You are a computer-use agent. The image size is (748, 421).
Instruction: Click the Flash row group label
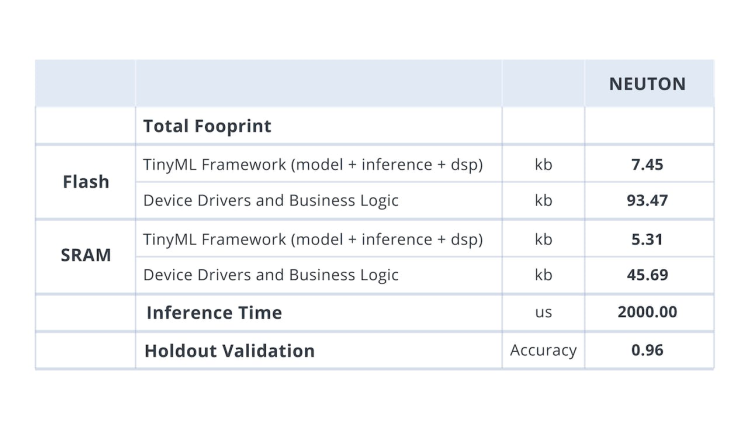point(86,182)
